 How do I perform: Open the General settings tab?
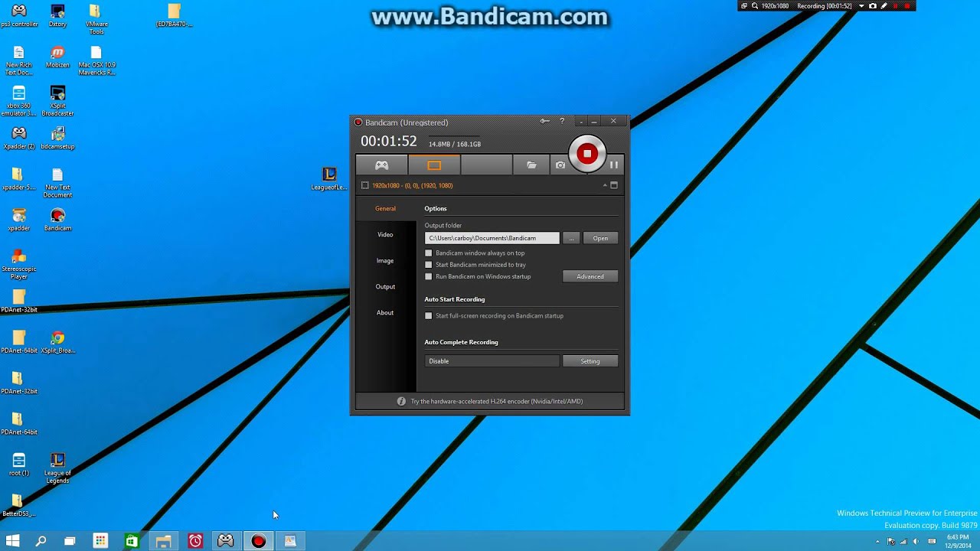click(385, 208)
